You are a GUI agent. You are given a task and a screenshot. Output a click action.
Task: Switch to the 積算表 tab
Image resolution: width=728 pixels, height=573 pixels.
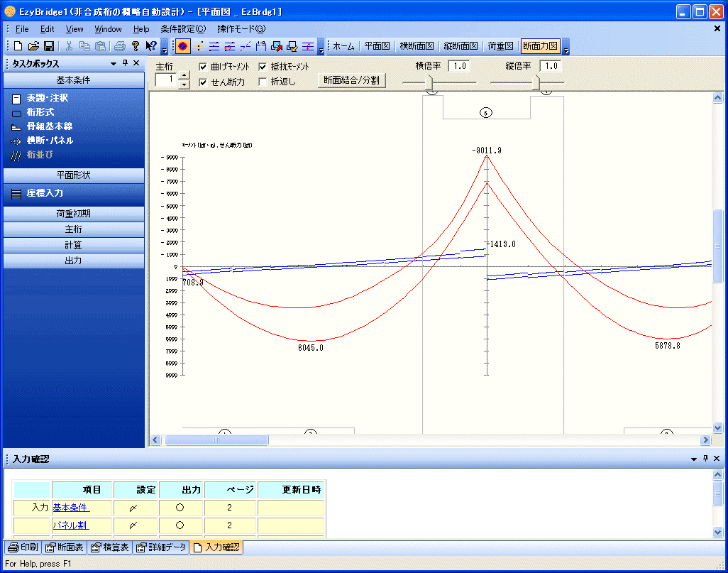(x=109, y=547)
